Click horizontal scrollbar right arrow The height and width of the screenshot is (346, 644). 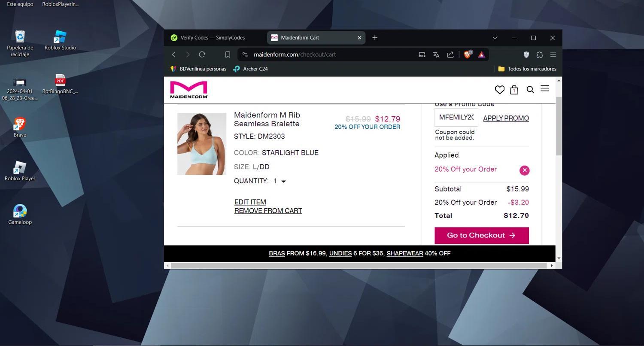click(552, 265)
